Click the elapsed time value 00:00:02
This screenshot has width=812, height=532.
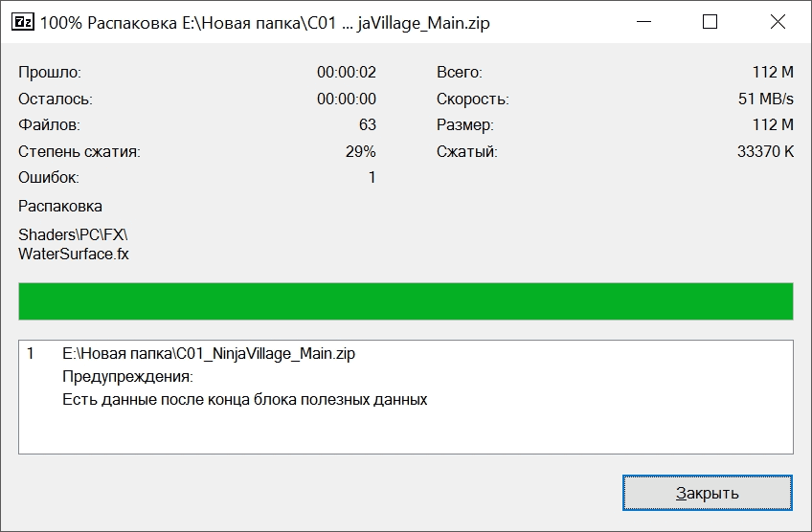(x=347, y=72)
